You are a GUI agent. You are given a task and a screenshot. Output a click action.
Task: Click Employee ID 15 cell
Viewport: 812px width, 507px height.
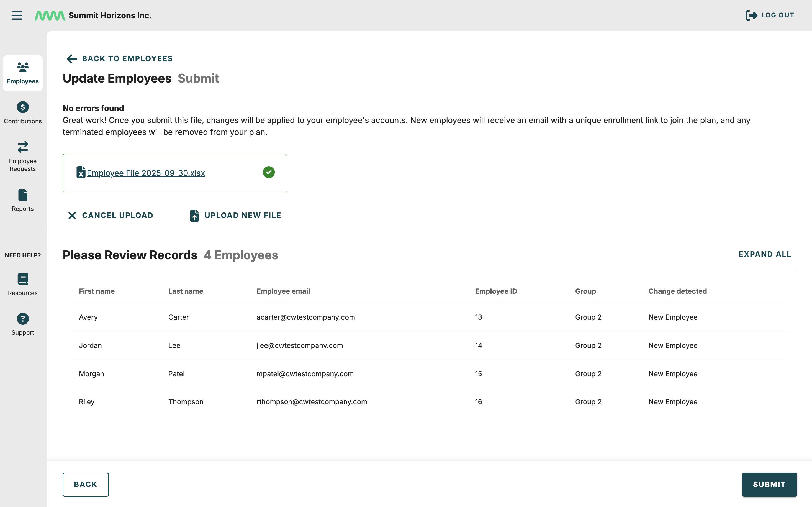[478, 374]
